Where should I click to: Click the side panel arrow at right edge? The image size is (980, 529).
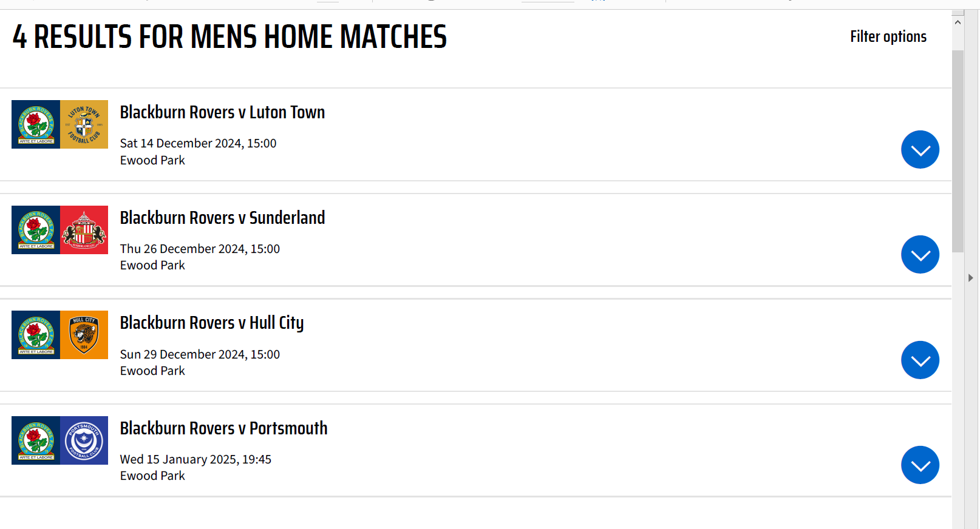(970, 278)
